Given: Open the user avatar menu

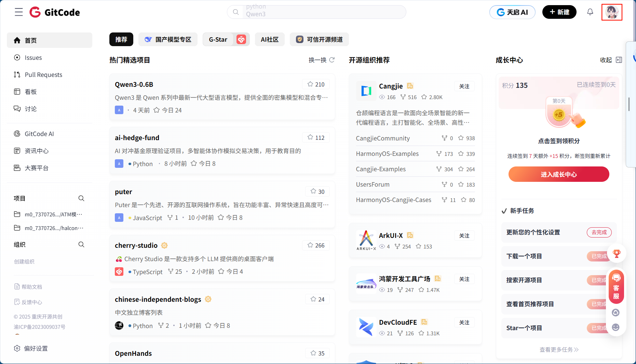Looking at the screenshot, I should tap(612, 12).
